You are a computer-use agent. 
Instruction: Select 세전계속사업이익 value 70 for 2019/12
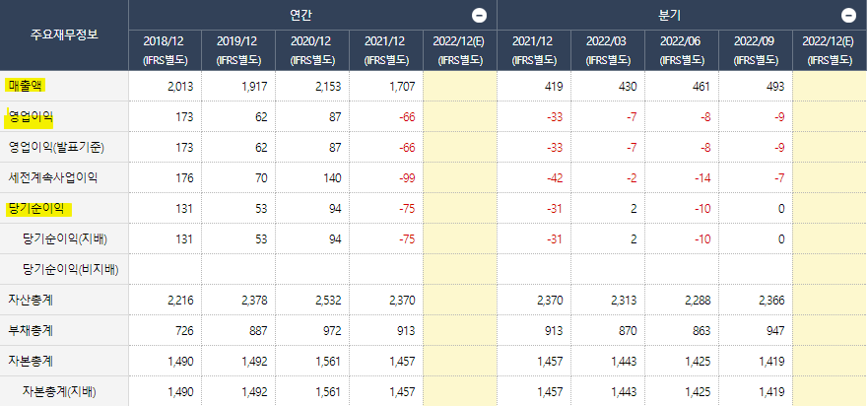coord(261,178)
